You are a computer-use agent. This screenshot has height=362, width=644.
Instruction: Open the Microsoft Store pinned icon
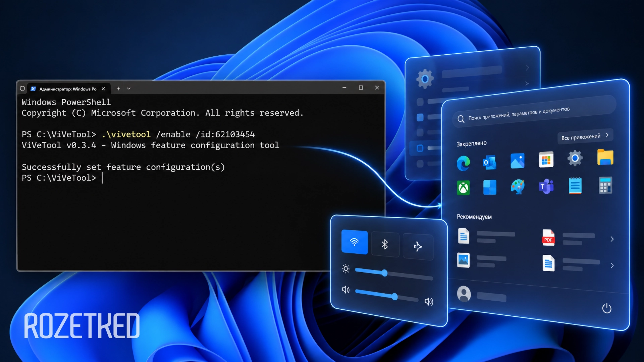(x=546, y=160)
